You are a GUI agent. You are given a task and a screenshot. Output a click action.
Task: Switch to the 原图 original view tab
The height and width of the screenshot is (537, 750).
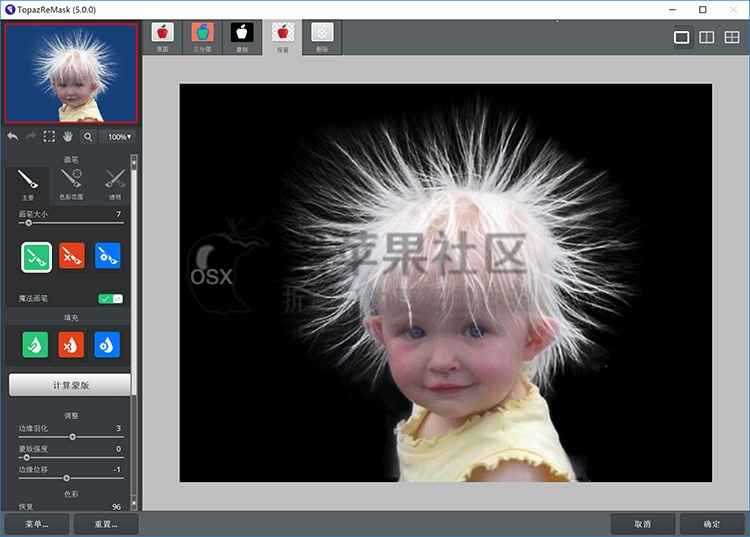pyautogui.click(x=163, y=37)
